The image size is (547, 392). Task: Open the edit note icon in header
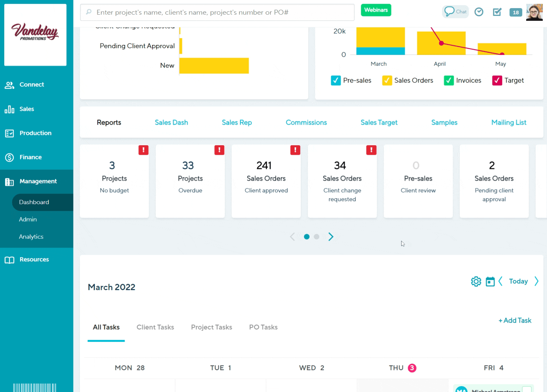497,12
